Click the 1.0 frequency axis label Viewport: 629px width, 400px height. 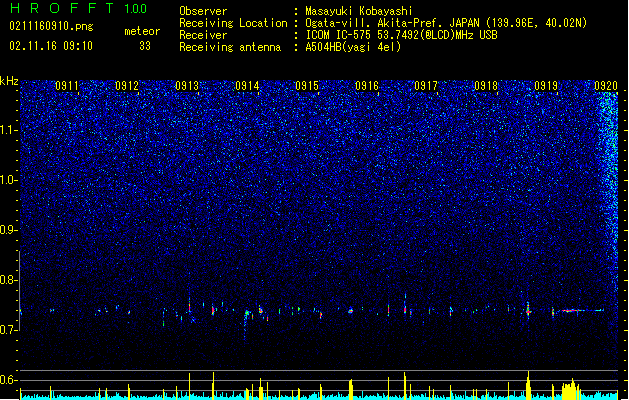click(x=9, y=180)
